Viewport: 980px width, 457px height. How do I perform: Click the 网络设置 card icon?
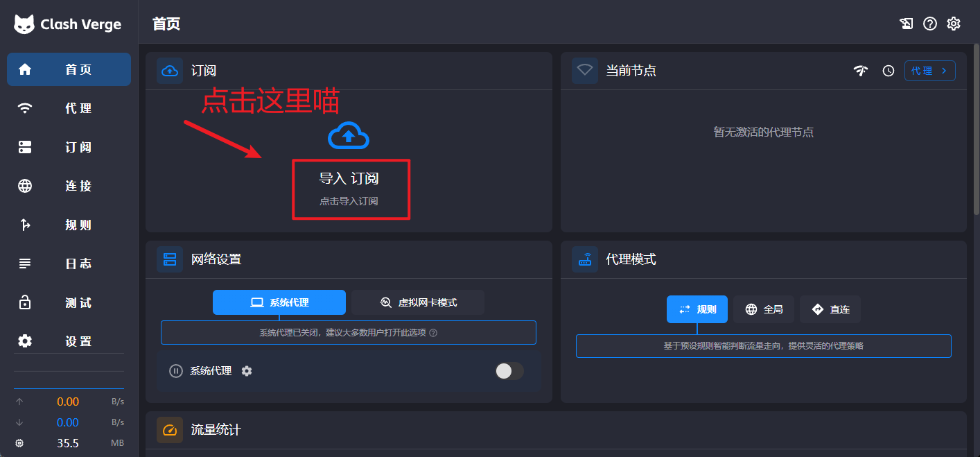(170, 259)
